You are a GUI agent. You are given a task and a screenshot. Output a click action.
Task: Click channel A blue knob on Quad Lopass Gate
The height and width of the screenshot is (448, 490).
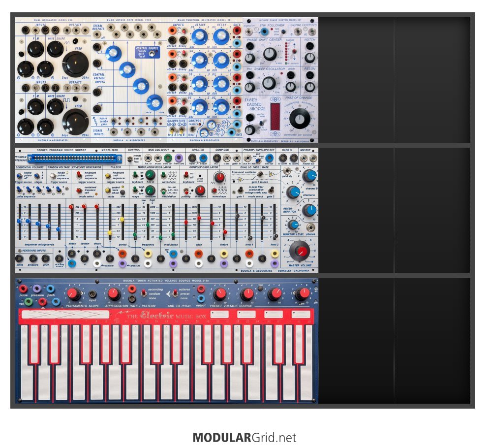point(113,54)
